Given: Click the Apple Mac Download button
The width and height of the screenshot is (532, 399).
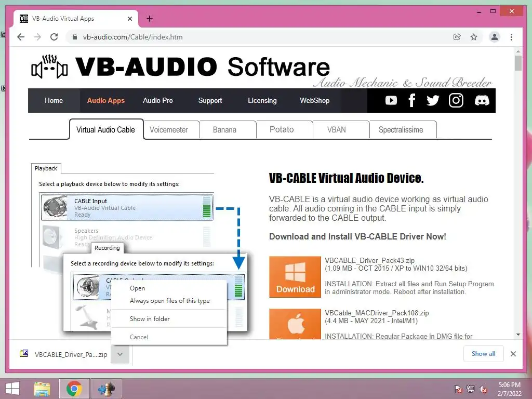Looking at the screenshot, I should coord(295,324).
